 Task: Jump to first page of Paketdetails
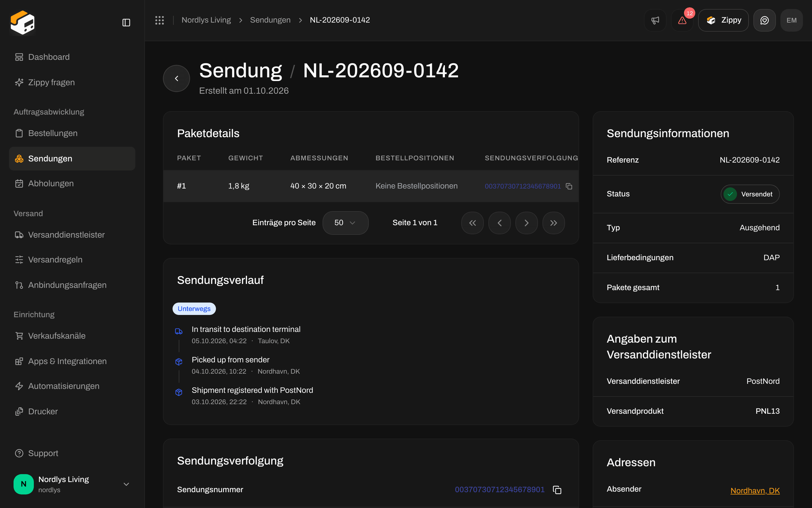click(x=473, y=223)
